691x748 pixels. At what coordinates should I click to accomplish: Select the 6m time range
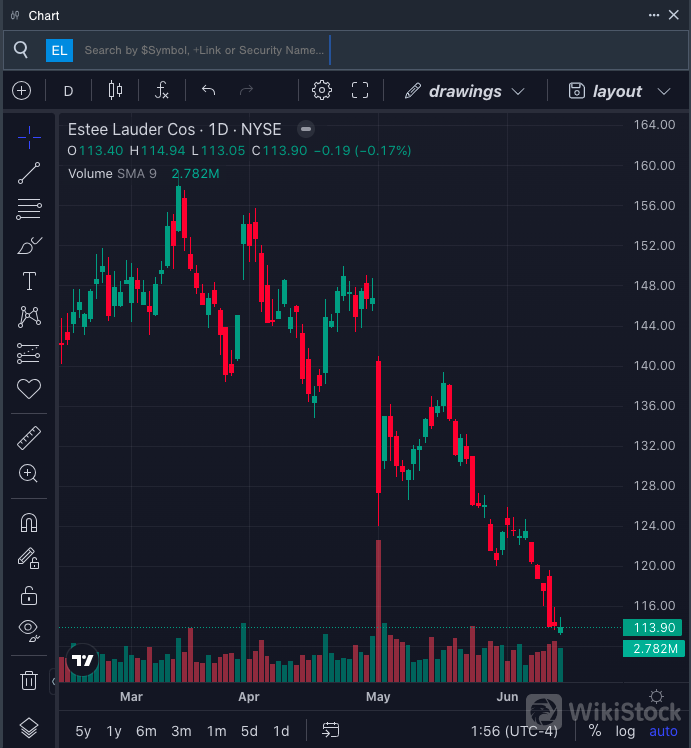click(146, 731)
